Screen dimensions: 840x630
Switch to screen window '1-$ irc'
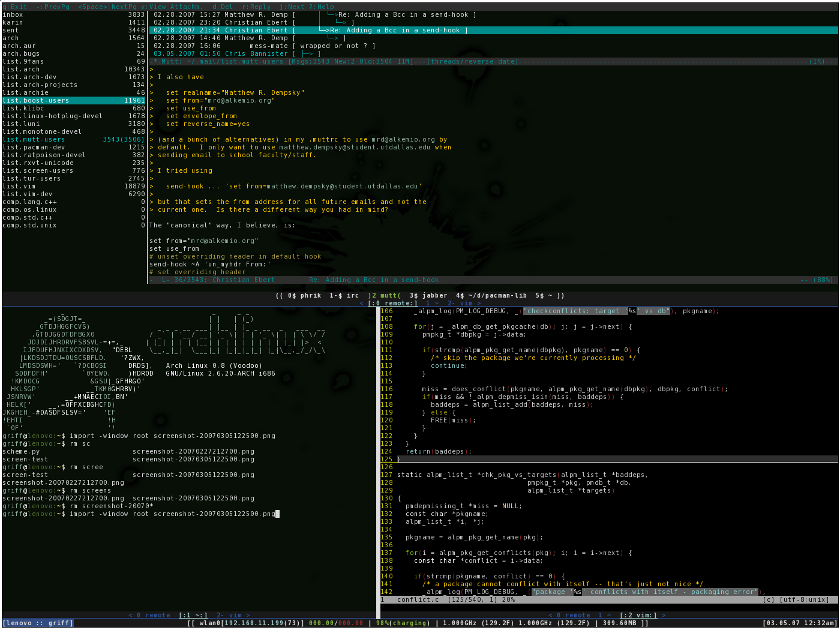tap(344, 295)
